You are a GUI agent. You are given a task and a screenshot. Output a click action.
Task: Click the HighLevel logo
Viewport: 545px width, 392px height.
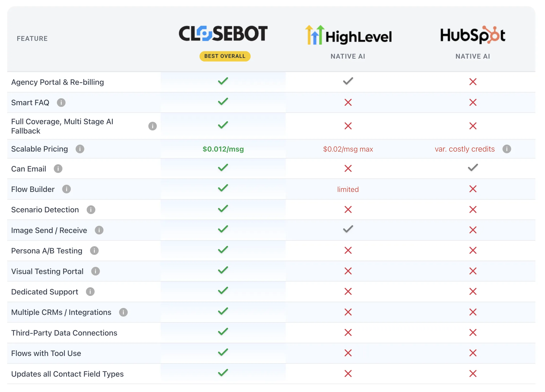[348, 35]
